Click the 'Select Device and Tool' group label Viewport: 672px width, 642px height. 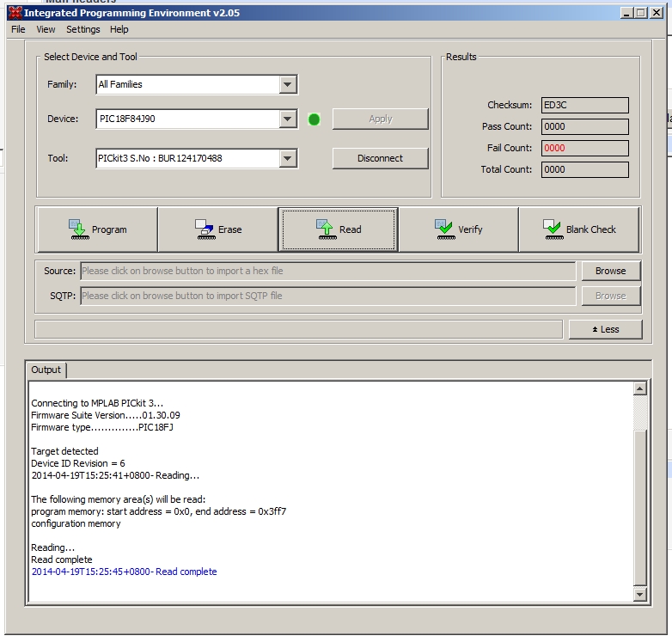tap(90, 57)
